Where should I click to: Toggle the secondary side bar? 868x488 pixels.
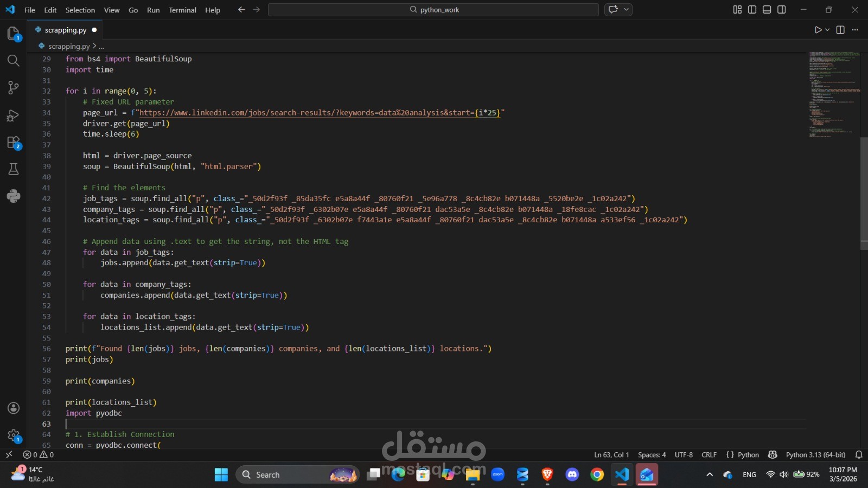pos(782,10)
